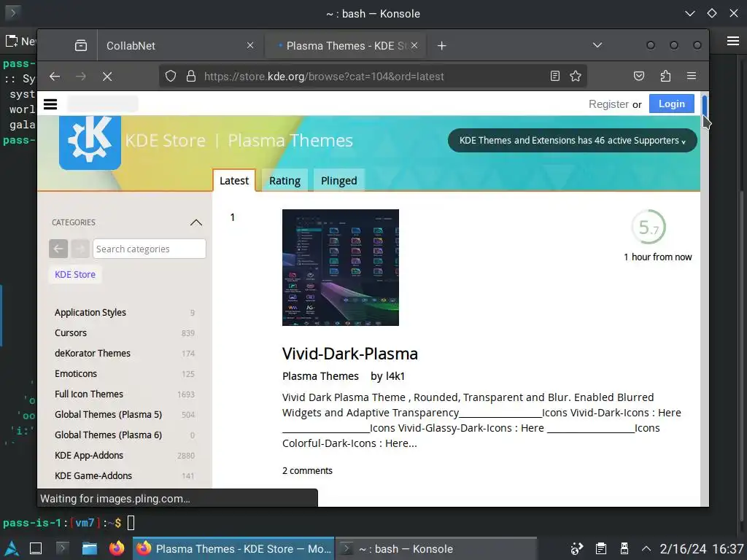Image resolution: width=747 pixels, height=560 pixels.
Task: Open Global Themes (Plasma 6) category
Action: tap(108, 435)
